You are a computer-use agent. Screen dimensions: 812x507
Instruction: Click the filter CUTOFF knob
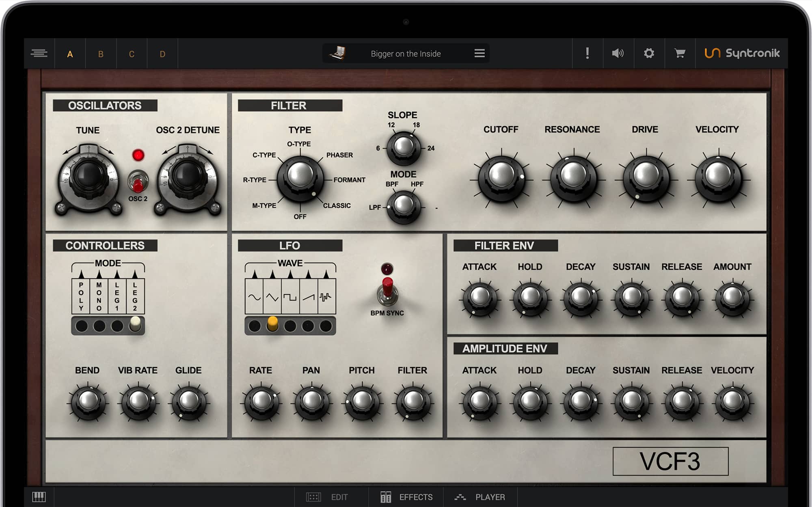click(501, 177)
